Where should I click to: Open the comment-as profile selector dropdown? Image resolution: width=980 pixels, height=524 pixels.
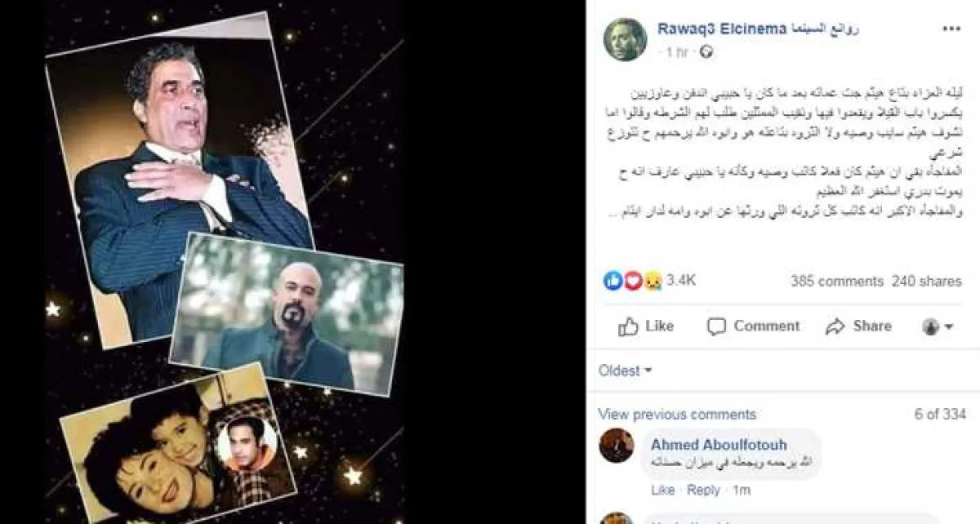tap(938, 326)
